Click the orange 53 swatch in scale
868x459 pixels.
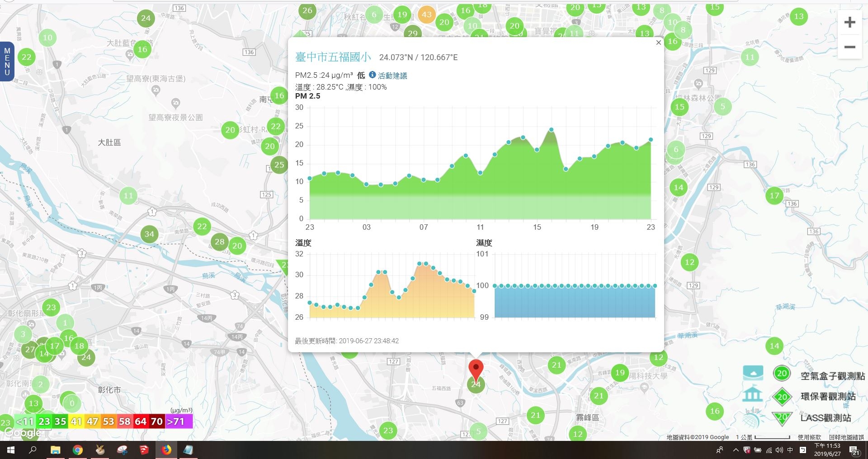(x=108, y=421)
